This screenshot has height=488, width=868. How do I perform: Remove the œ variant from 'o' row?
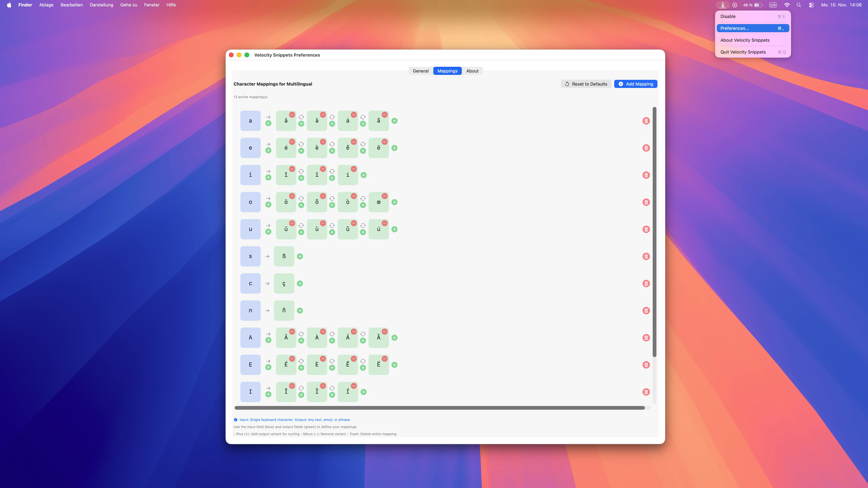point(384,196)
